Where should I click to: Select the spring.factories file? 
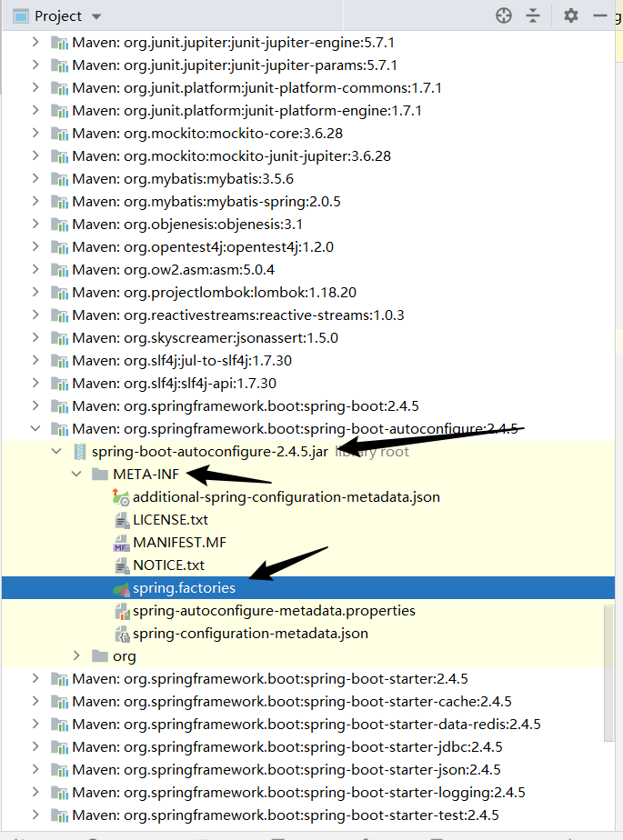[184, 587]
